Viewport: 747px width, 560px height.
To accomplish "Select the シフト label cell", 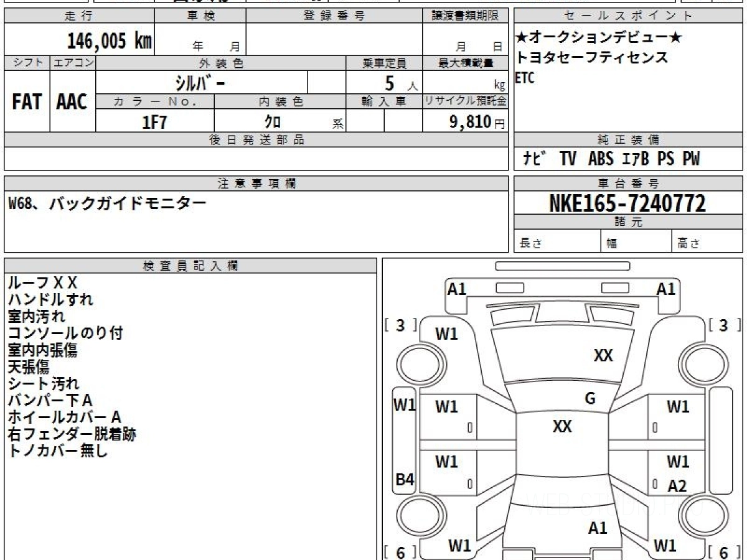I will pos(27,63).
